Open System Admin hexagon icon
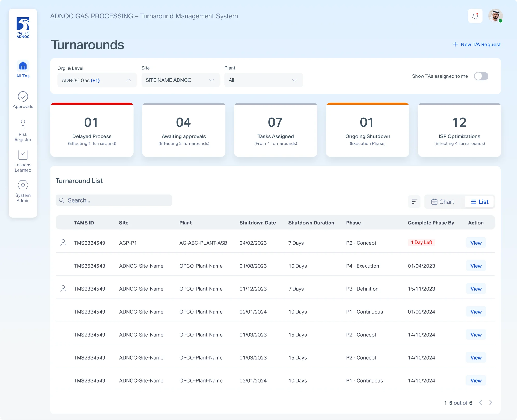517x420 pixels. click(23, 185)
